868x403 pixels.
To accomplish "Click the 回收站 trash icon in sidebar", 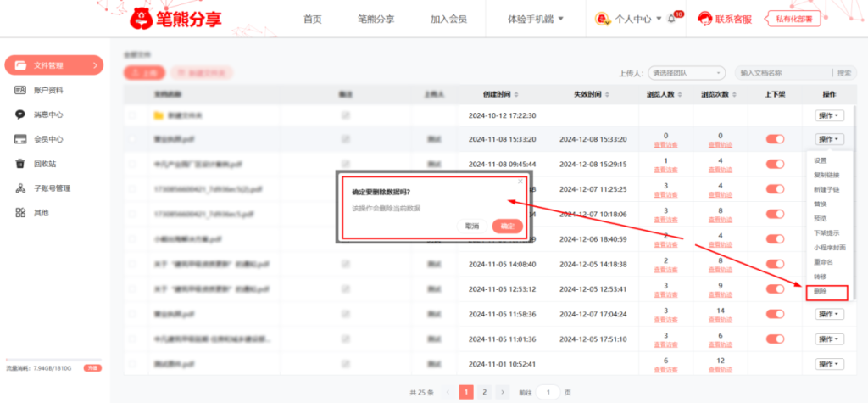I will 20,164.
